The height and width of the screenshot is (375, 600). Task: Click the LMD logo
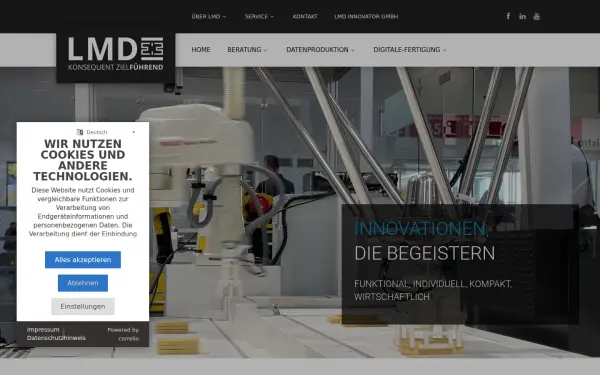[116, 54]
